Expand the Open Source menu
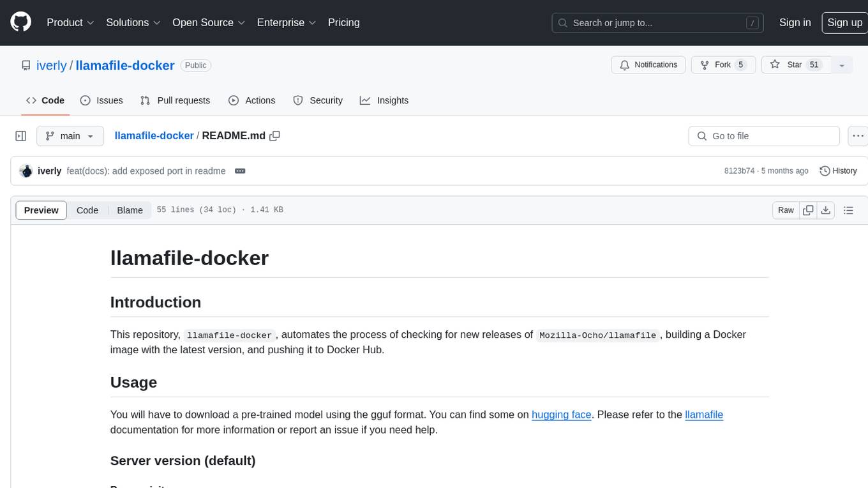The width and height of the screenshot is (868, 488). [209, 22]
